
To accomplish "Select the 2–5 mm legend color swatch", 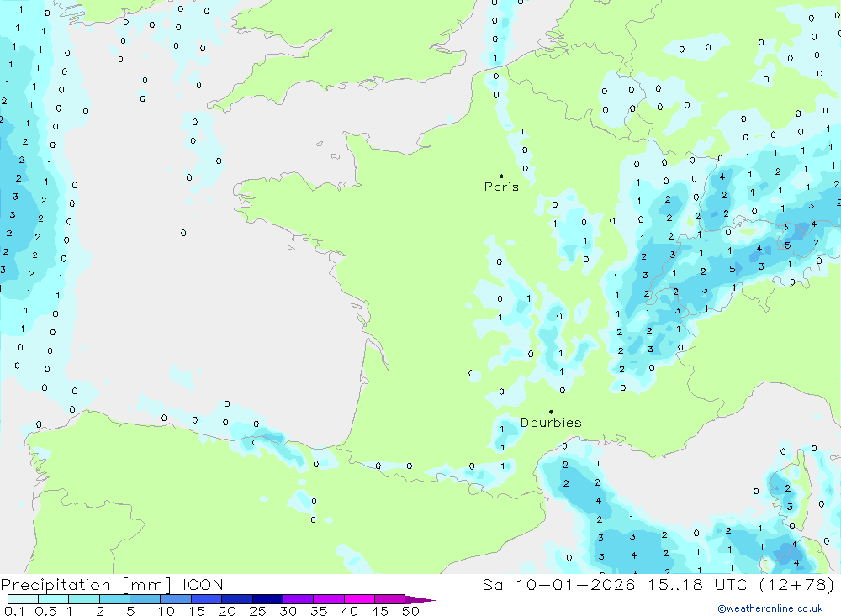I will 114,599.
